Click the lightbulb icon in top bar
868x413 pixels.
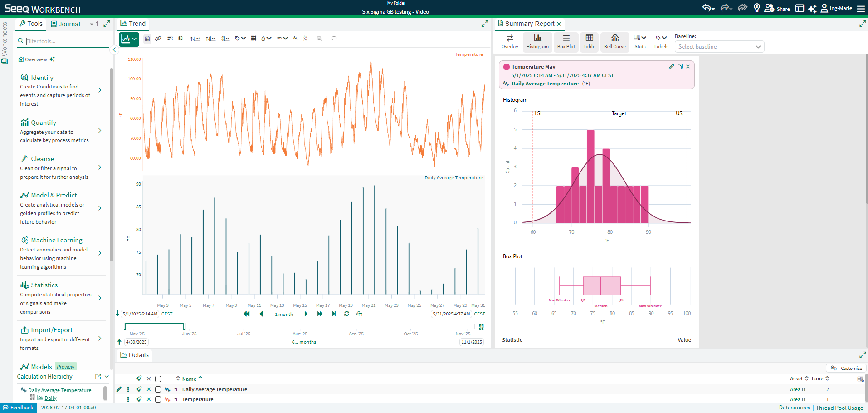[x=756, y=8]
